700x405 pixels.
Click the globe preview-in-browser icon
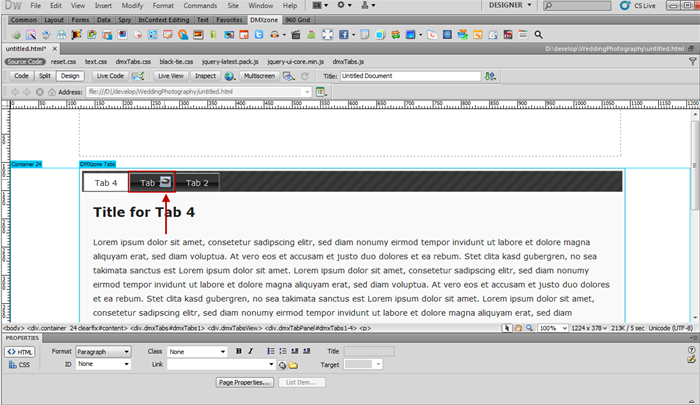(x=229, y=75)
